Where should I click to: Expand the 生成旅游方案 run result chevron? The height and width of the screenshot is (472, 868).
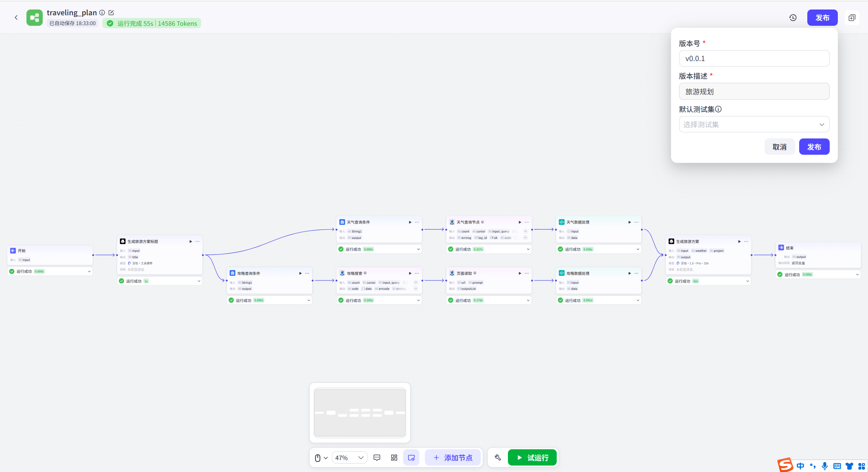[x=747, y=281]
